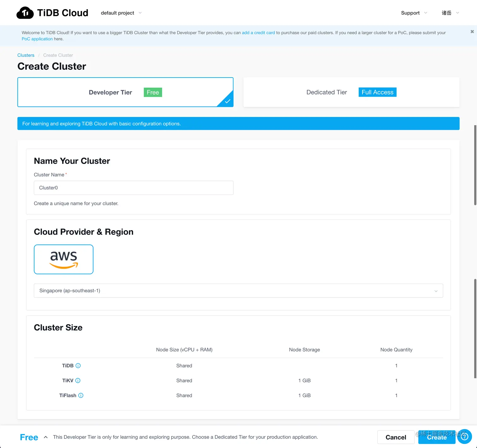Open info tooltip next to TiKV
The height and width of the screenshot is (448, 477).
pos(78,381)
